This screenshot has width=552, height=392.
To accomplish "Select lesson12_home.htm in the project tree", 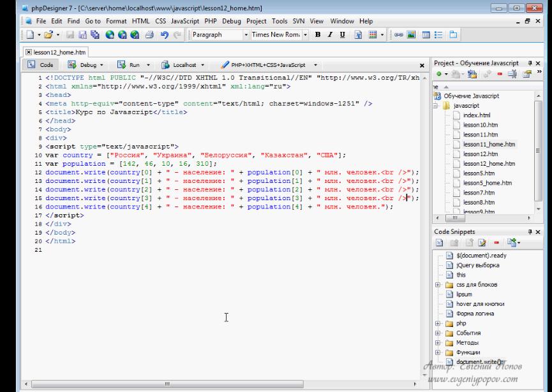I will pyautogui.click(x=489, y=163).
